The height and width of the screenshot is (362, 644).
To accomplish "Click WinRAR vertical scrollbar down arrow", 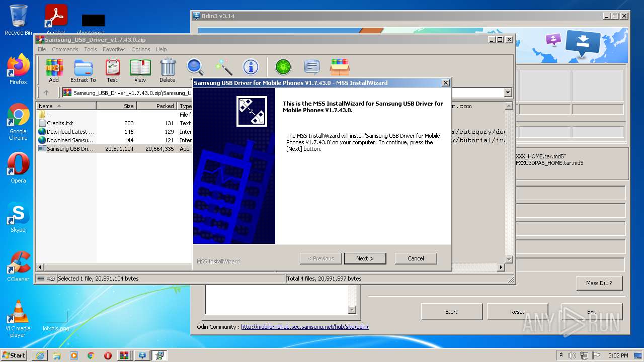I will [509, 259].
